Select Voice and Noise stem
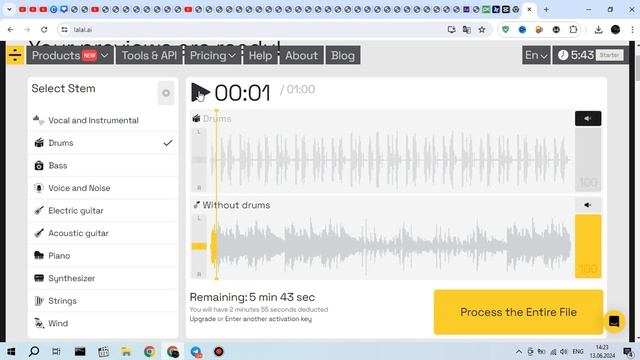The height and width of the screenshot is (360, 640). 103,188
